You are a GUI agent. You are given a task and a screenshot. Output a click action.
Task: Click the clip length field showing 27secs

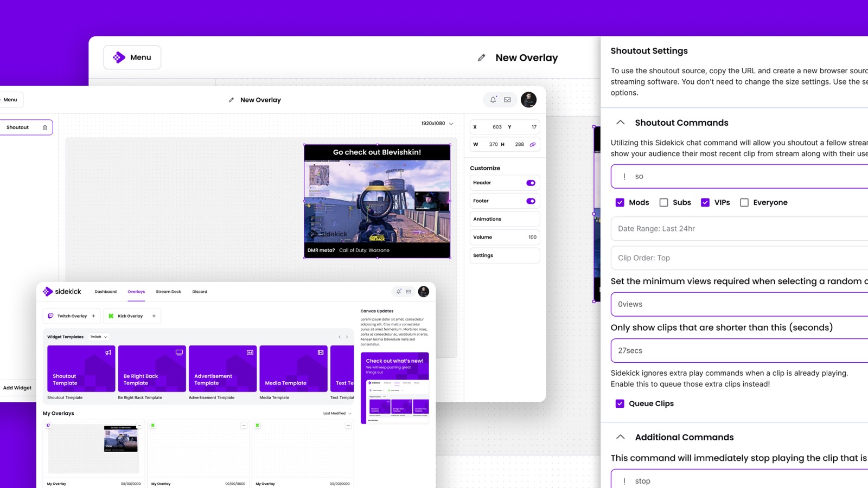pyautogui.click(x=739, y=351)
